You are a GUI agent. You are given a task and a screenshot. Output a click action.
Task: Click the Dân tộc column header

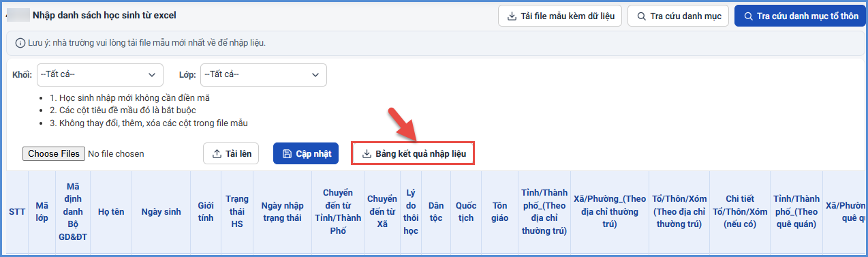pos(436,212)
